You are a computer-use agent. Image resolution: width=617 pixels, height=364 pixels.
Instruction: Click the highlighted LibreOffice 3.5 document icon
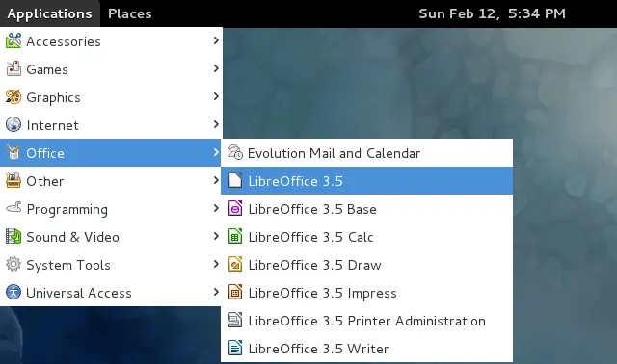(235, 180)
